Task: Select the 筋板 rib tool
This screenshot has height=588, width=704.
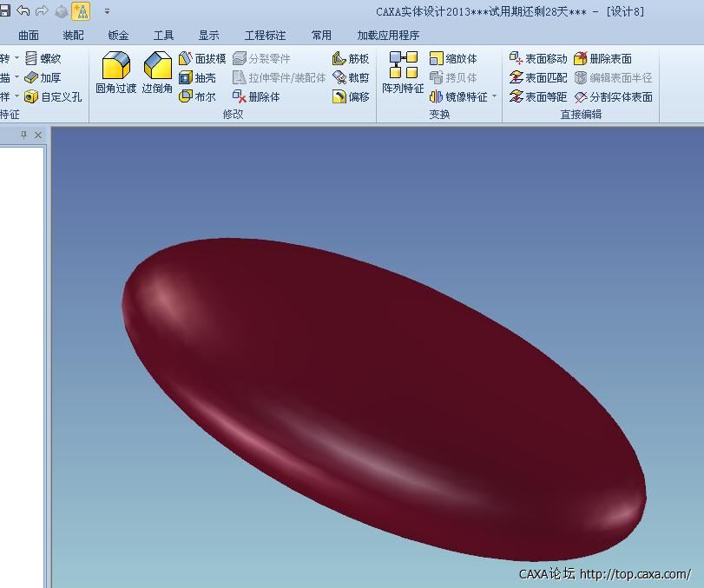Action: [351, 58]
